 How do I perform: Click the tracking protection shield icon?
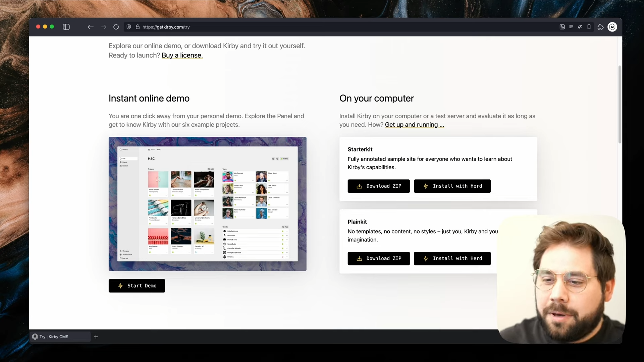point(129,27)
